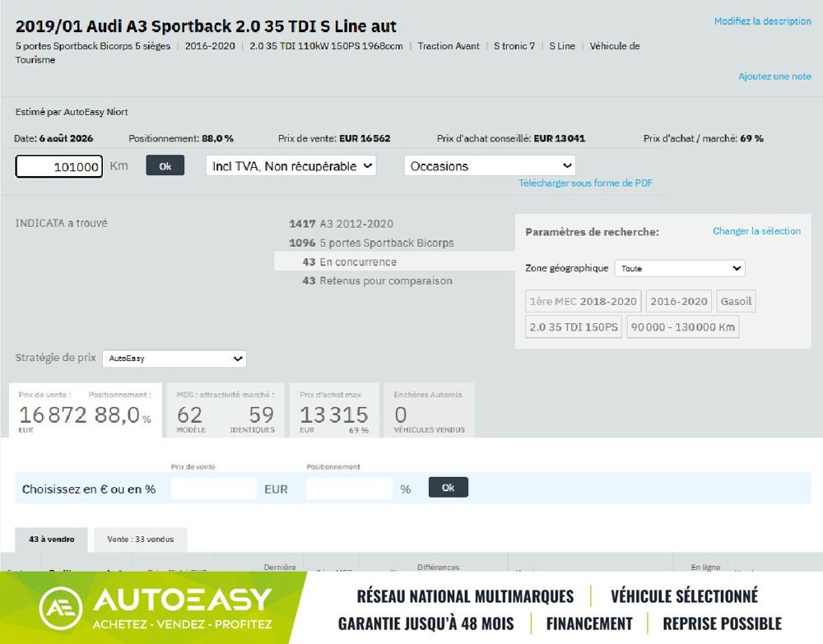
Task: Switch to the Vente : 33 vendus tab
Action: [140, 540]
